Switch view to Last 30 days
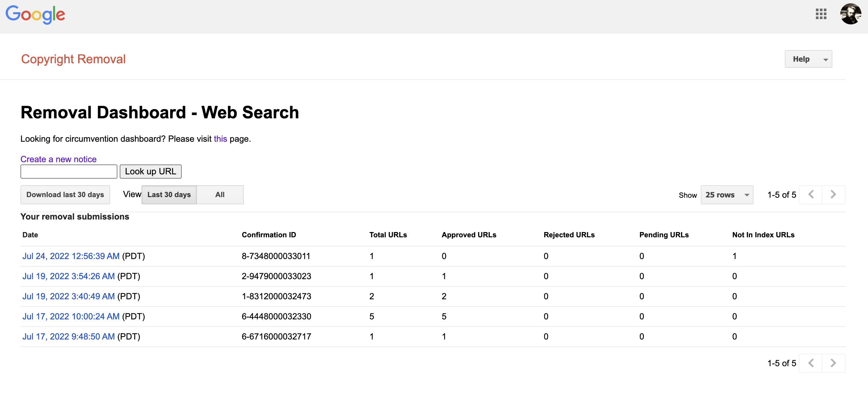The width and height of the screenshot is (868, 412). click(169, 195)
